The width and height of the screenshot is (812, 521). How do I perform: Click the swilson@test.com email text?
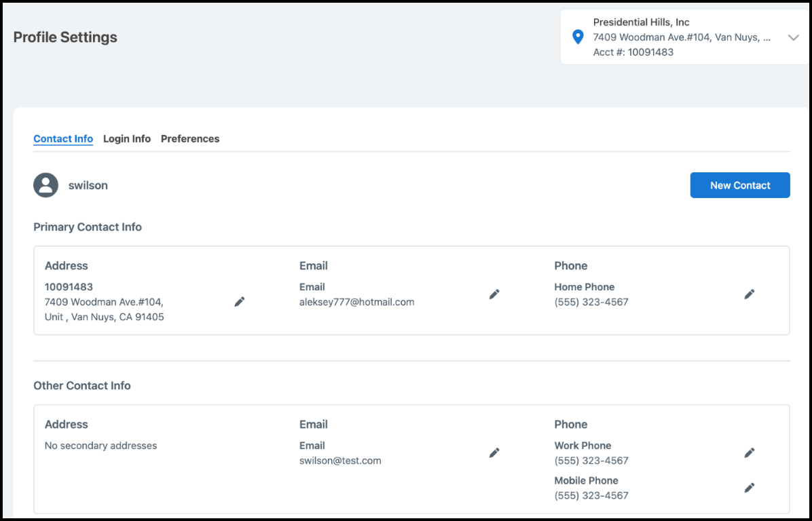(340, 461)
